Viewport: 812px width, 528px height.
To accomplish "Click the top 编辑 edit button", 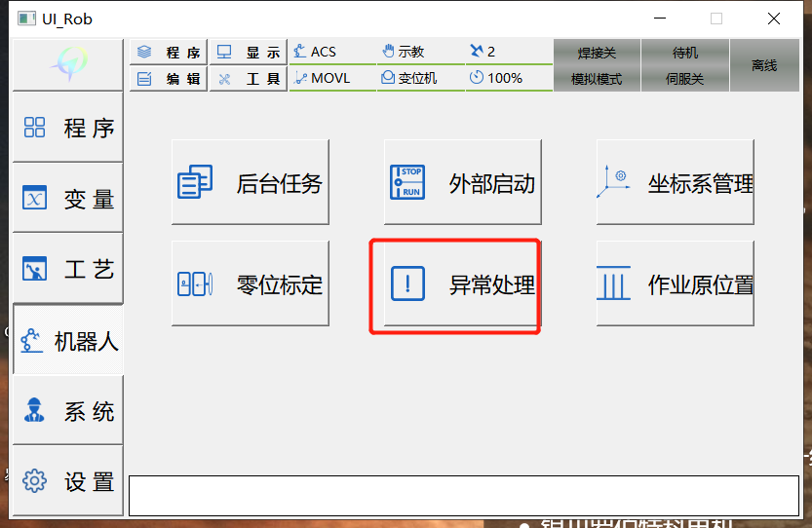I will click(x=169, y=79).
